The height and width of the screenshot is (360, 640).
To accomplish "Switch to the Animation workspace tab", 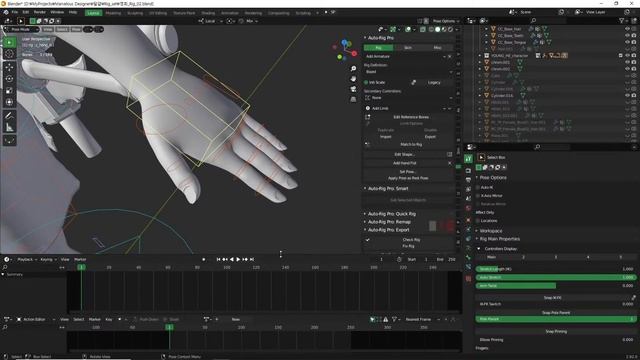I will tap(230, 13).
